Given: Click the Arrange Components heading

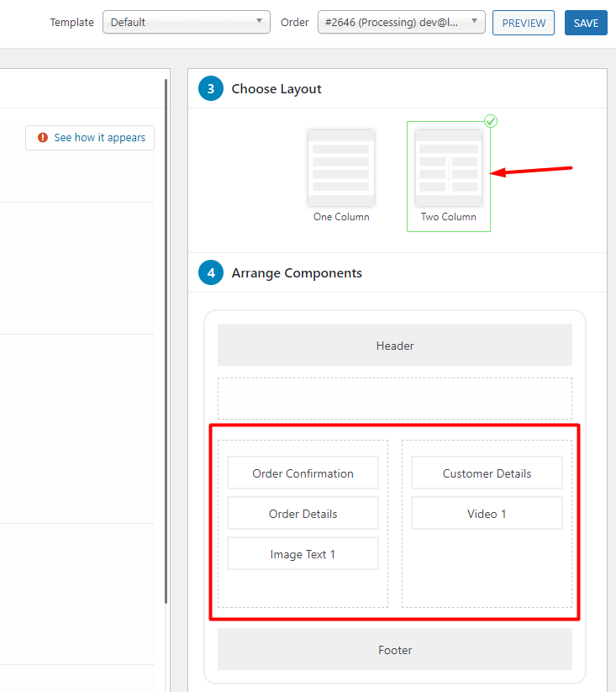Looking at the screenshot, I should point(297,272).
